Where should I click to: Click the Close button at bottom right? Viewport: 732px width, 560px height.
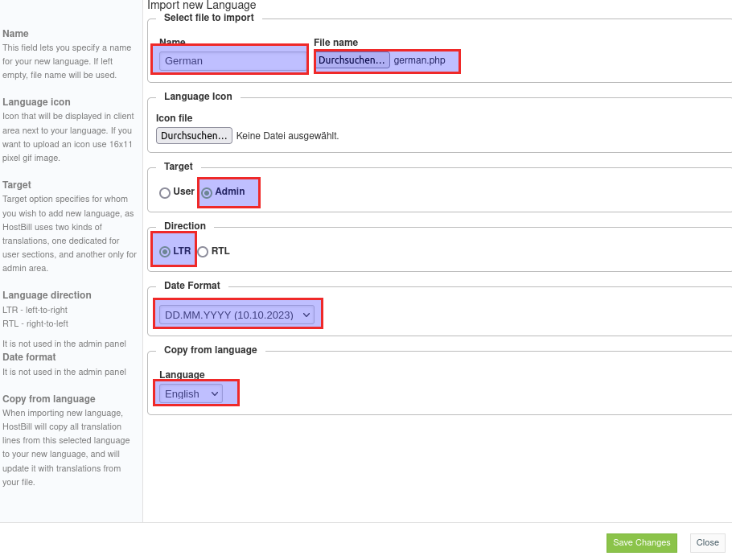pyautogui.click(x=707, y=543)
